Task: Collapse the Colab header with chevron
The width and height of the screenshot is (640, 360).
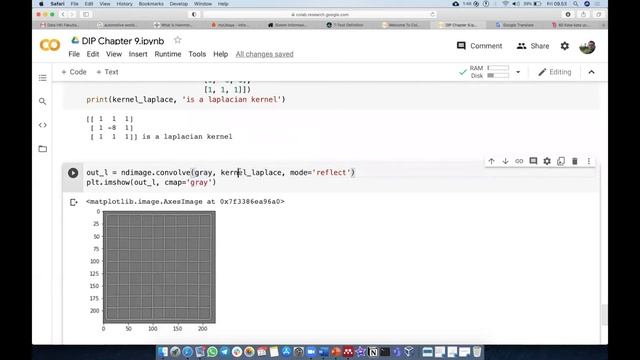Action: click(591, 72)
